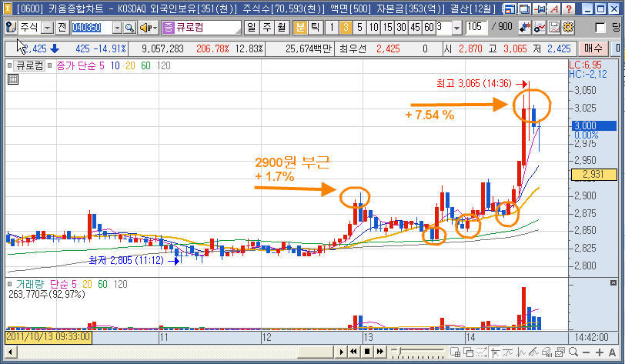
Task: Select the 45 minute interval button
Action: pyautogui.click(x=416, y=27)
